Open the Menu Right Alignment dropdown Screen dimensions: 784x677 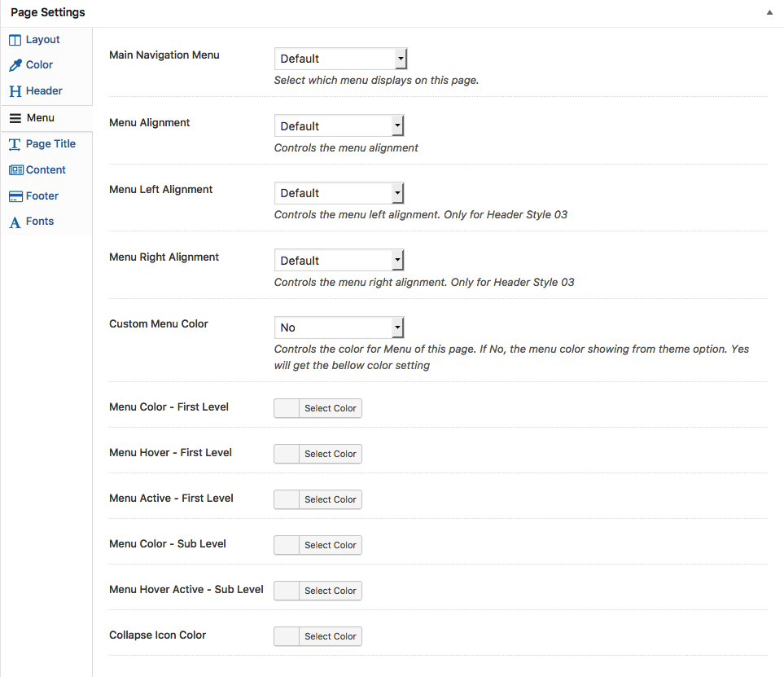click(339, 261)
